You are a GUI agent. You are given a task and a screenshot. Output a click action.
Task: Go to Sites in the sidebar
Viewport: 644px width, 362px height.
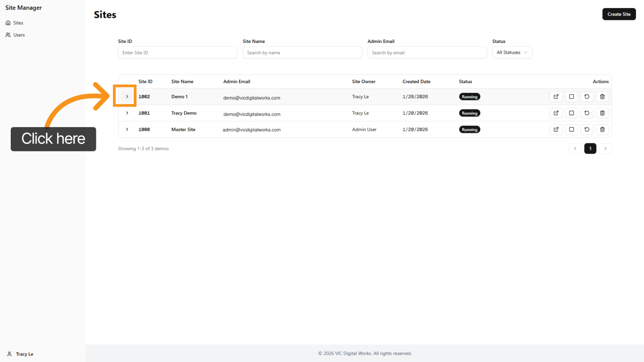tap(18, 23)
